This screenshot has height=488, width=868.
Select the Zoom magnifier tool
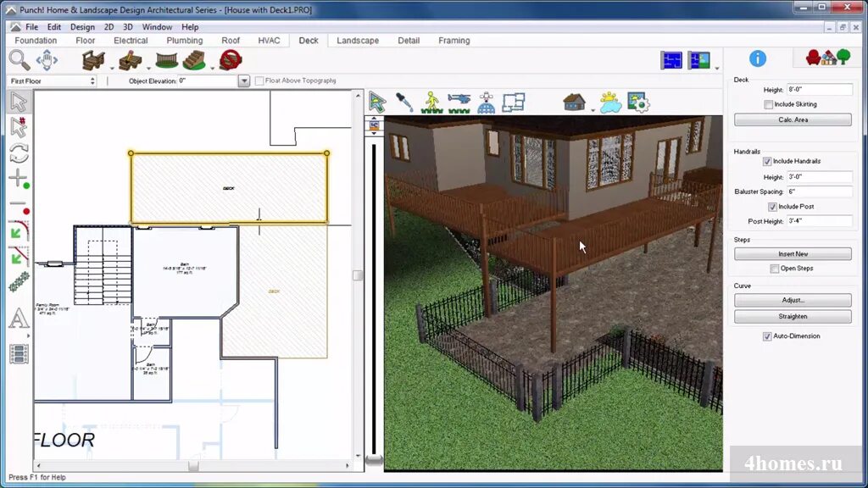click(x=19, y=59)
